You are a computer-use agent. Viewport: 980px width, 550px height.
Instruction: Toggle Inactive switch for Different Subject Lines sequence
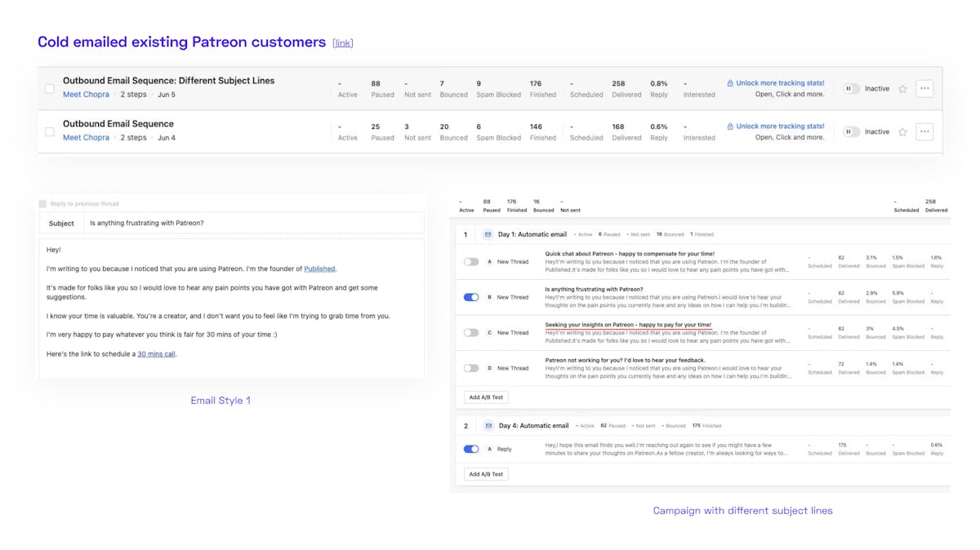coord(852,89)
